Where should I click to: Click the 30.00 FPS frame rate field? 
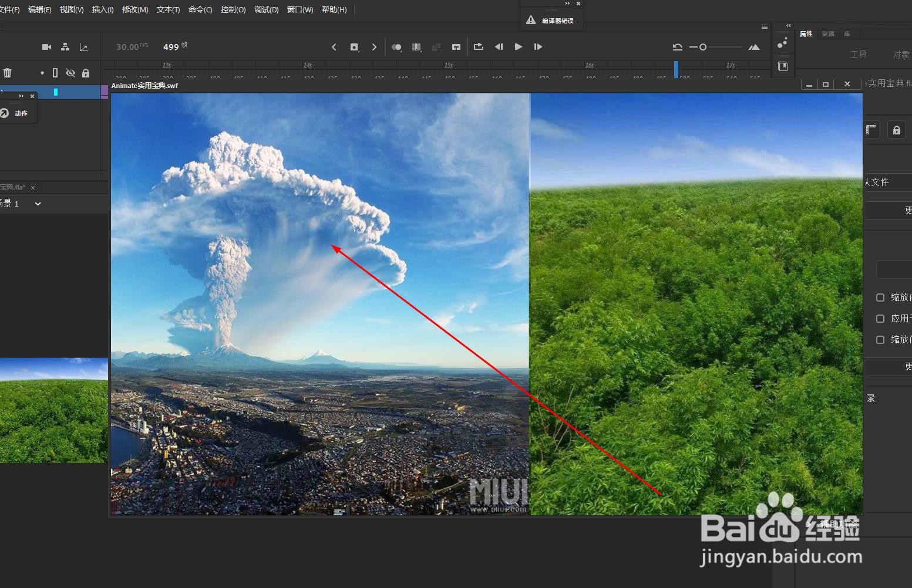132,47
